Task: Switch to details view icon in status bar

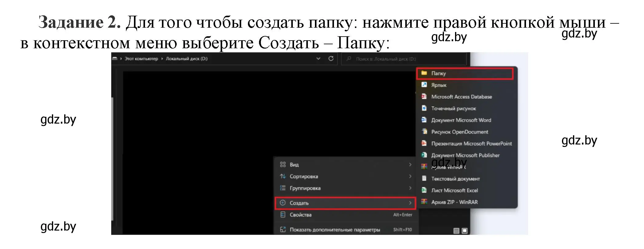Action: point(457,231)
